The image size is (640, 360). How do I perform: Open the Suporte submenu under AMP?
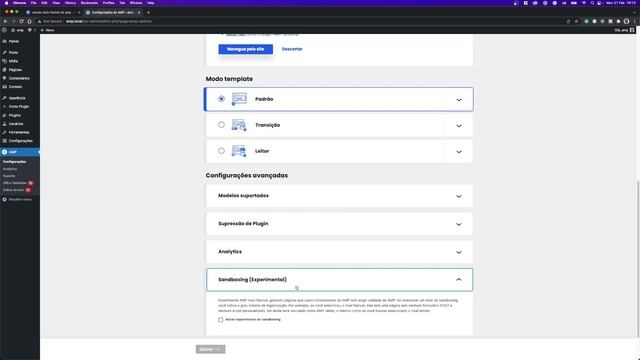pos(9,176)
